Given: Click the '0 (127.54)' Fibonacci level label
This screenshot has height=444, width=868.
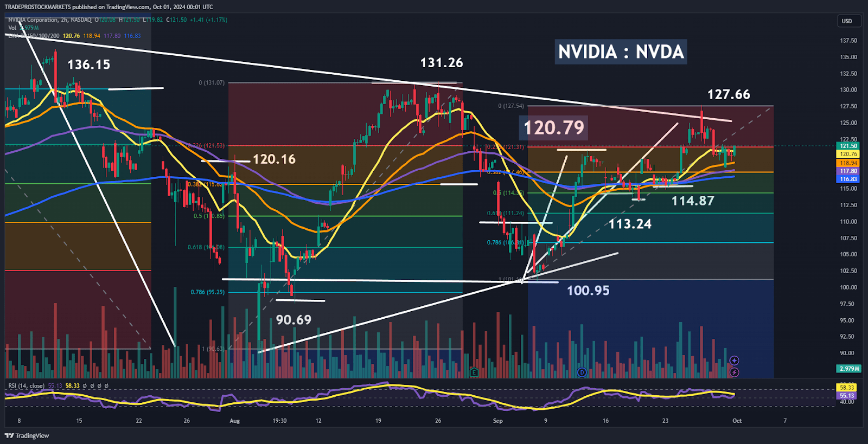Looking at the screenshot, I should pyautogui.click(x=511, y=106).
